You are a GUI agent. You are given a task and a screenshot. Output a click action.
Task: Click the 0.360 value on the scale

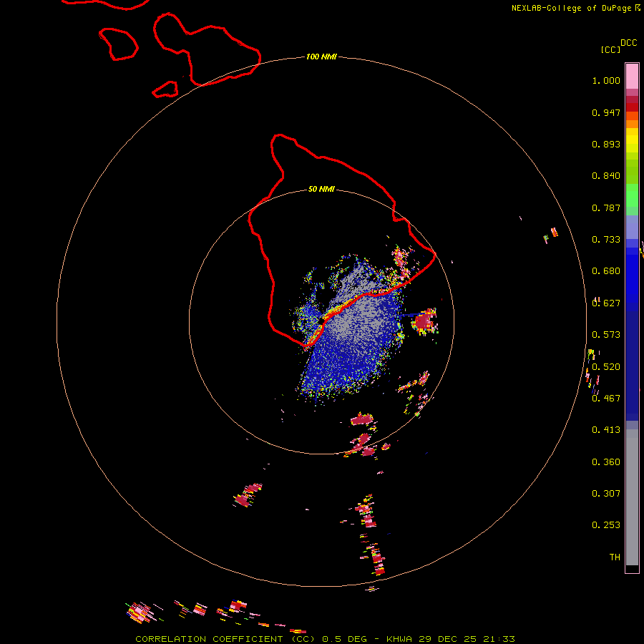pyautogui.click(x=606, y=462)
